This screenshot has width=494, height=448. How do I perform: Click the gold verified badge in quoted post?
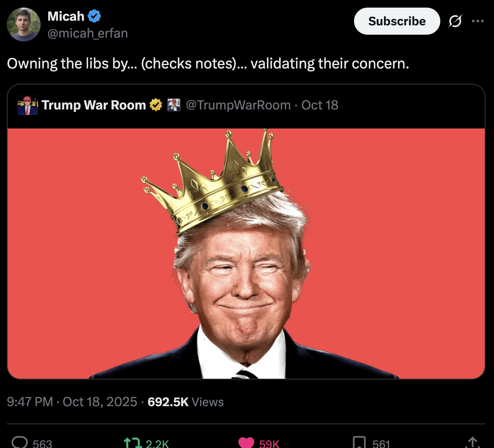tap(156, 105)
